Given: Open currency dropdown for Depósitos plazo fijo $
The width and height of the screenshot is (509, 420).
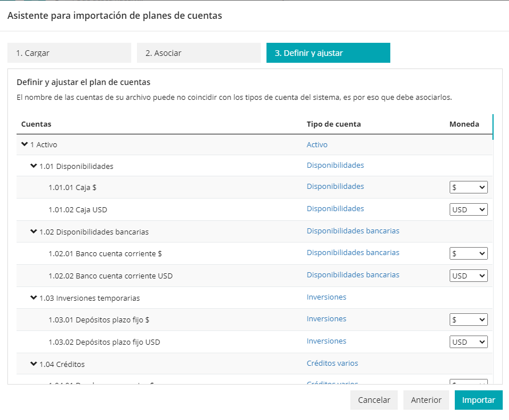Looking at the screenshot, I should click(468, 320).
